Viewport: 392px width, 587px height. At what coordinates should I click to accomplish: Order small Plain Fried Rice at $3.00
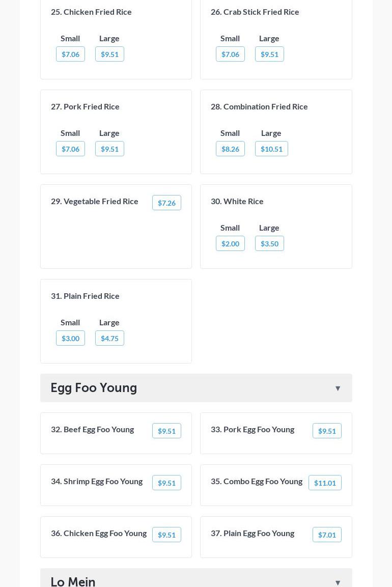(70, 339)
